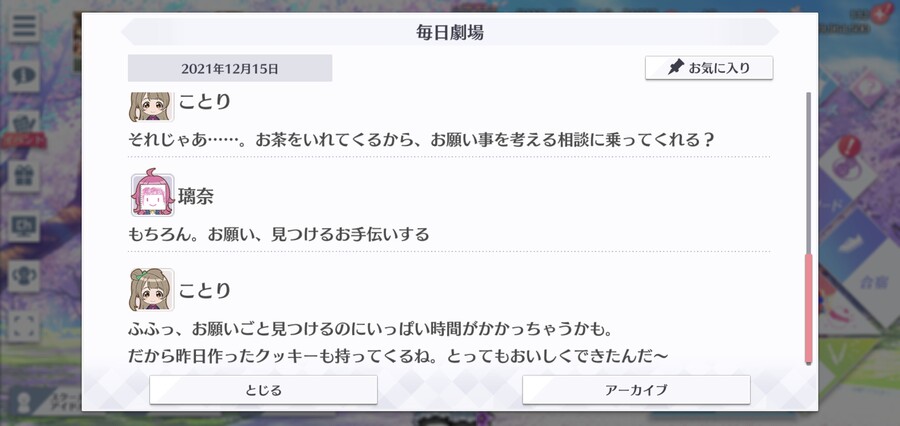Image resolution: width=900 pixels, height=426 pixels.
Task: Click the とじる button
Action: [263, 390]
